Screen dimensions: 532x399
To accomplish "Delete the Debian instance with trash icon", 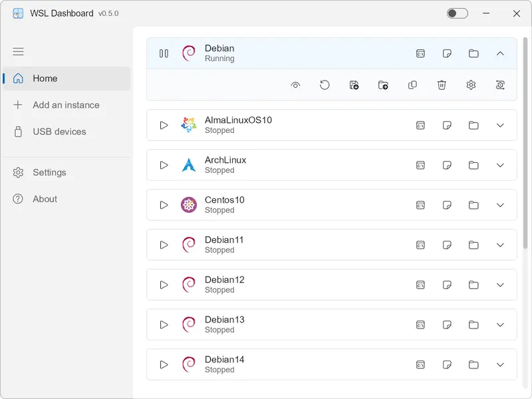I will [x=442, y=85].
